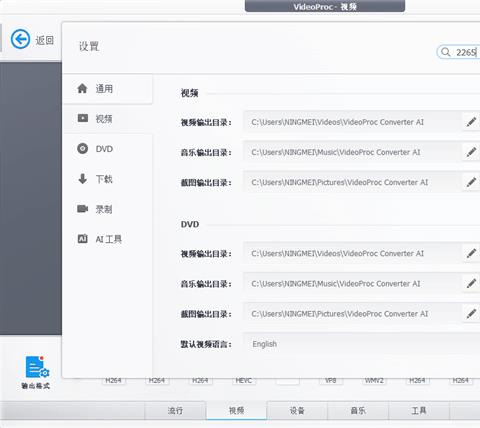Click the blue back arrow icon

pyautogui.click(x=20, y=39)
